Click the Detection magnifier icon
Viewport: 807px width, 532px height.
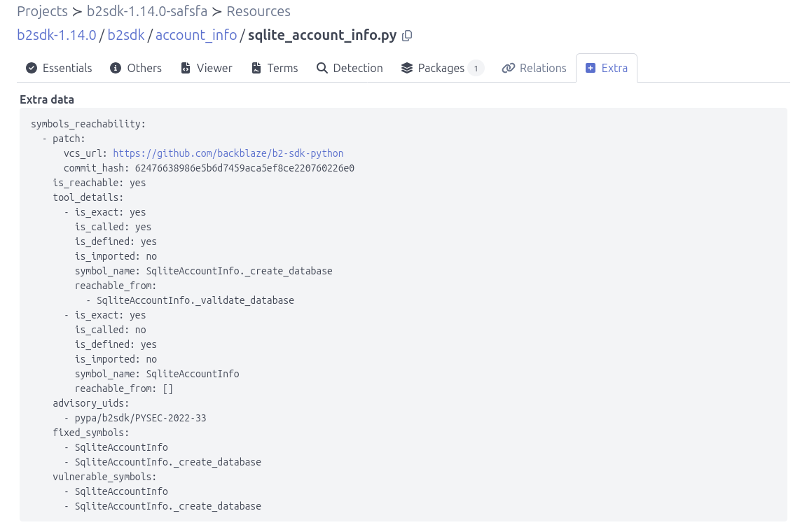(x=322, y=68)
